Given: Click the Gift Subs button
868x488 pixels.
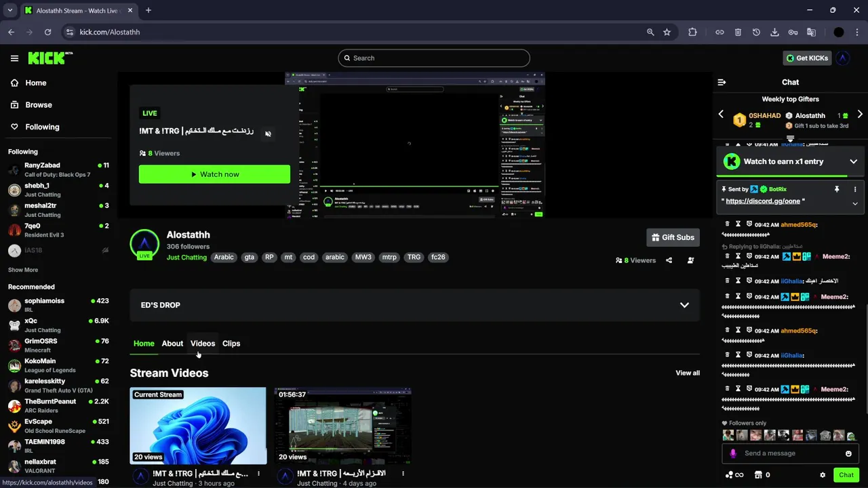Looking at the screenshot, I should (673, 237).
